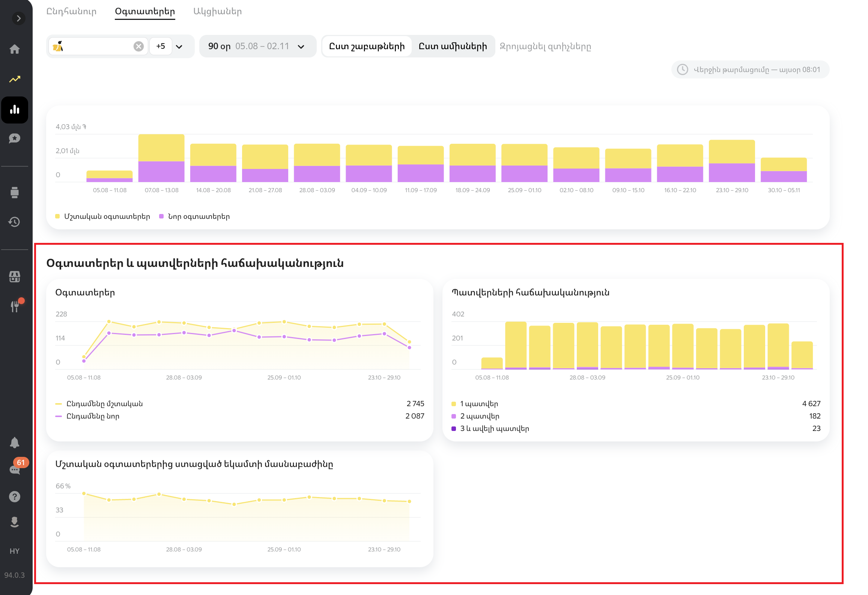Expand the restaurant selector dropdown arrow
Viewport: 868px width, 595px height.
coord(179,47)
